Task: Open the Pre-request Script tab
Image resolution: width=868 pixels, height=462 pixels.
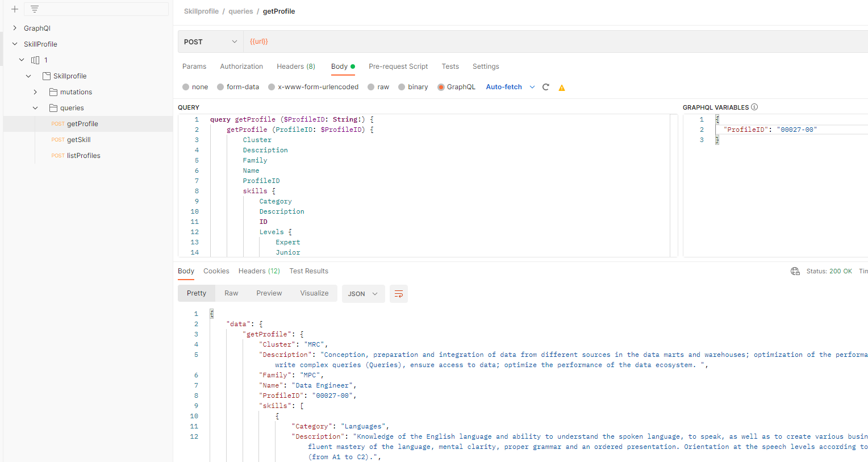Action: (398, 66)
